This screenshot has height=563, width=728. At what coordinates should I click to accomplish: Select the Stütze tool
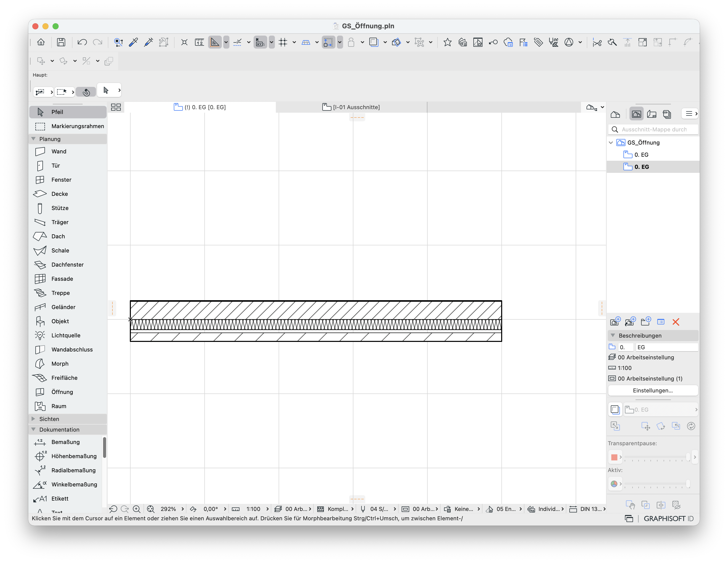click(x=68, y=208)
